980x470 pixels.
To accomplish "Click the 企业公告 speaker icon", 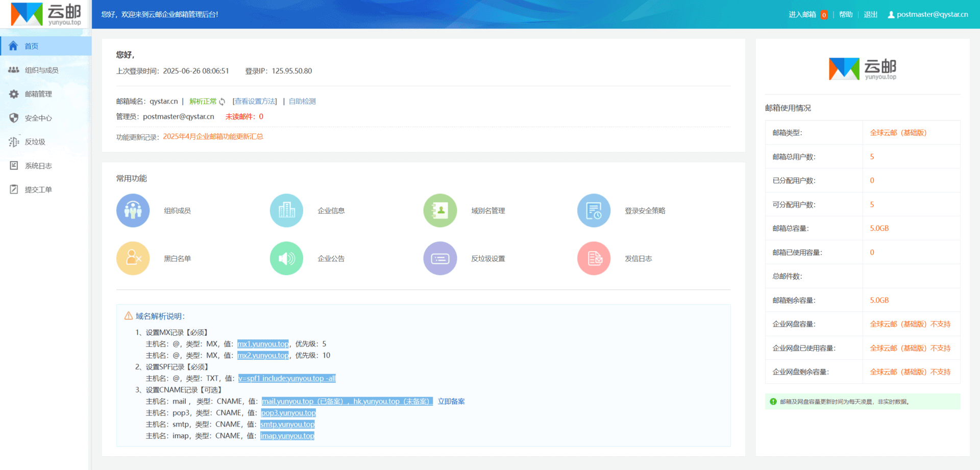I will 286,258.
